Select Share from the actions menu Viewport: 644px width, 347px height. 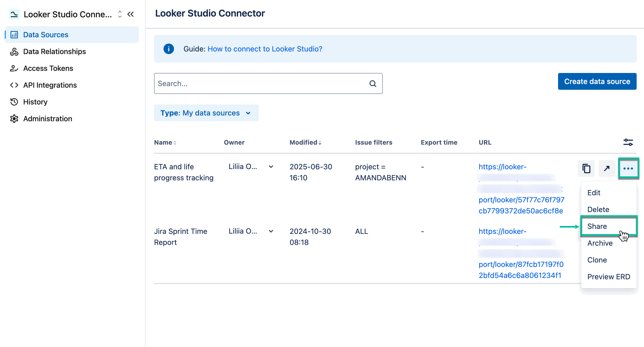pyautogui.click(x=597, y=226)
